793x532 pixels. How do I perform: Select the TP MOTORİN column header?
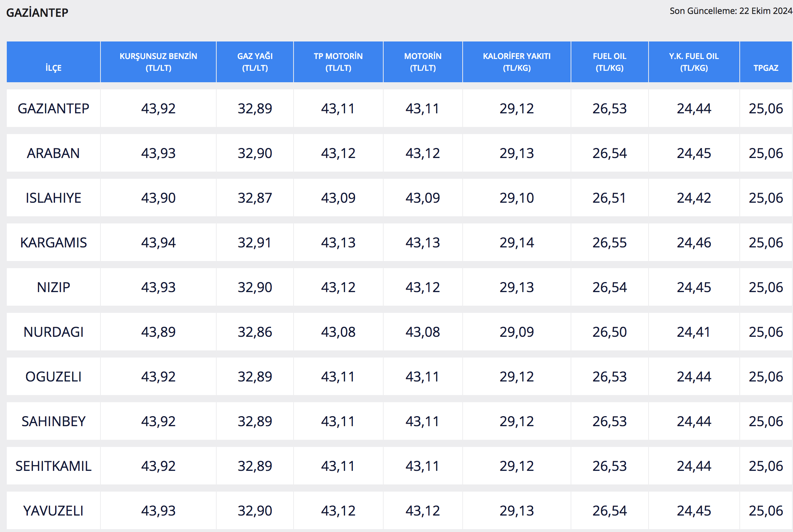338,62
